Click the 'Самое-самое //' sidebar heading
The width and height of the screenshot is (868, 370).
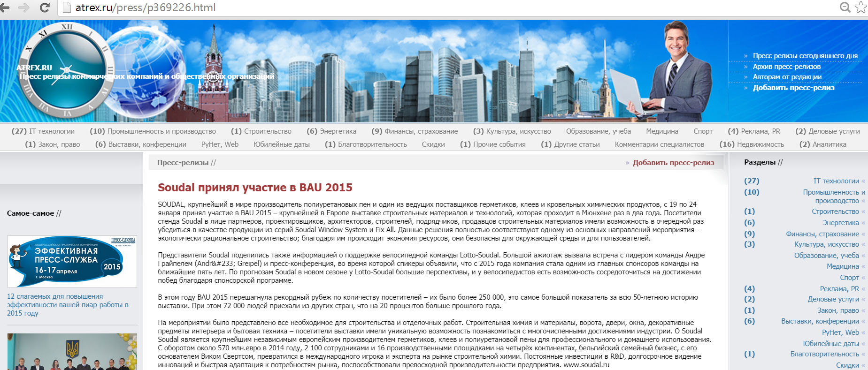[x=34, y=213]
